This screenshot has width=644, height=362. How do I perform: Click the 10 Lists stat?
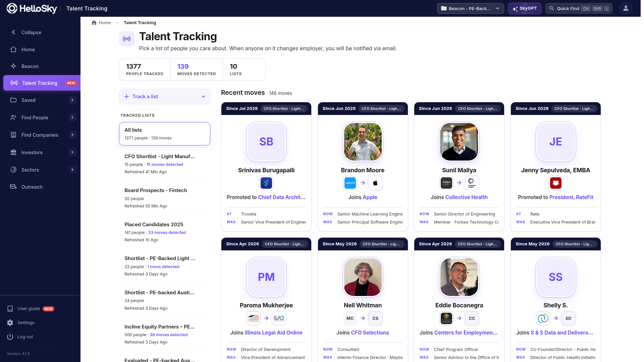(244, 69)
